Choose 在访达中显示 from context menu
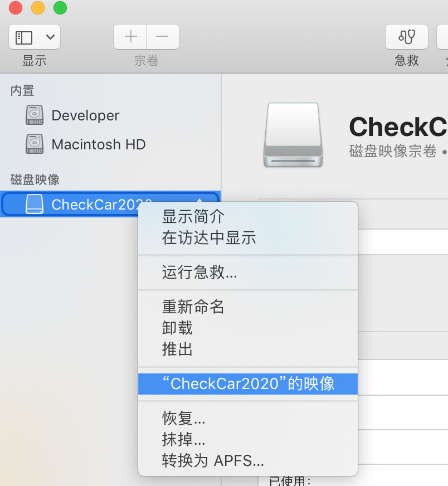448x486 pixels. (209, 238)
